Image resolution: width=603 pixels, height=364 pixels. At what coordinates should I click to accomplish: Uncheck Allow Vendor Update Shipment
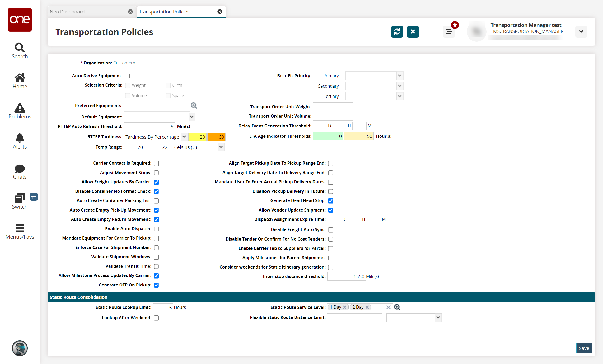click(x=331, y=210)
